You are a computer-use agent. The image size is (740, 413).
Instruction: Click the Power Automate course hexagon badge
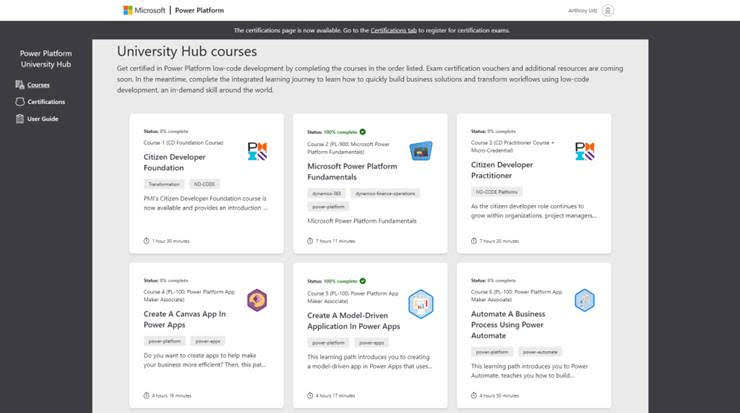click(x=585, y=300)
